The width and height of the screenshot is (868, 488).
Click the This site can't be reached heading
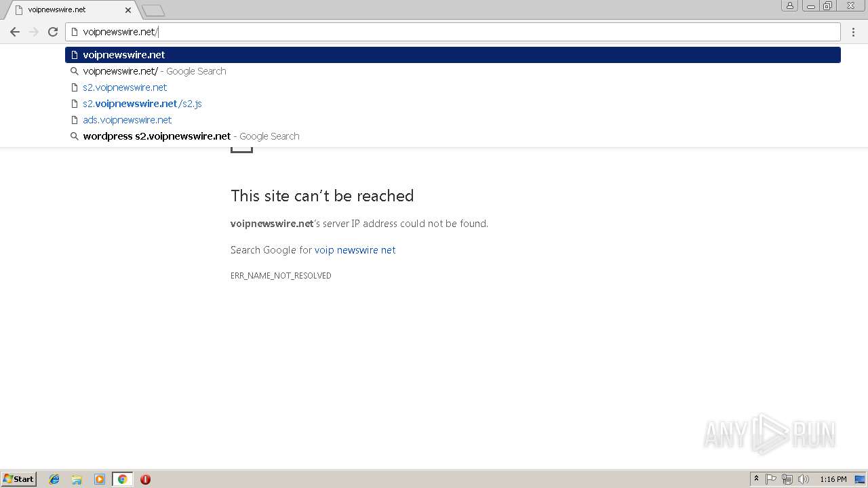pyautogui.click(x=322, y=196)
